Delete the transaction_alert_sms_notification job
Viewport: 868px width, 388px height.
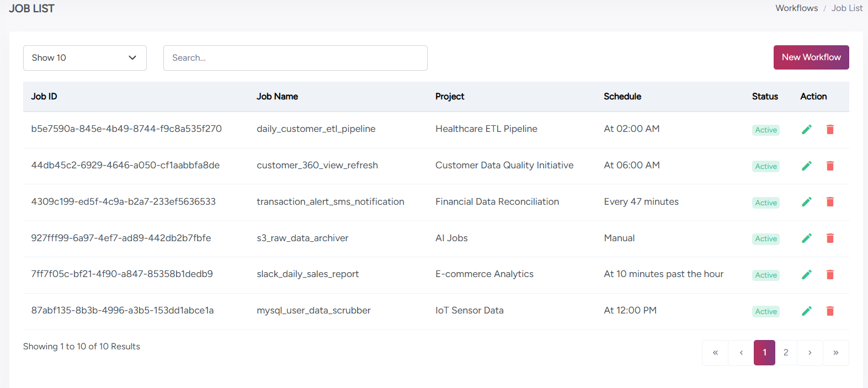pos(829,202)
